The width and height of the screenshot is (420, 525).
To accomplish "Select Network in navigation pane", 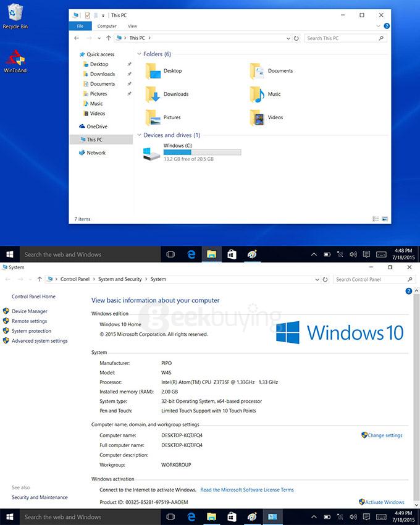I will [93, 153].
